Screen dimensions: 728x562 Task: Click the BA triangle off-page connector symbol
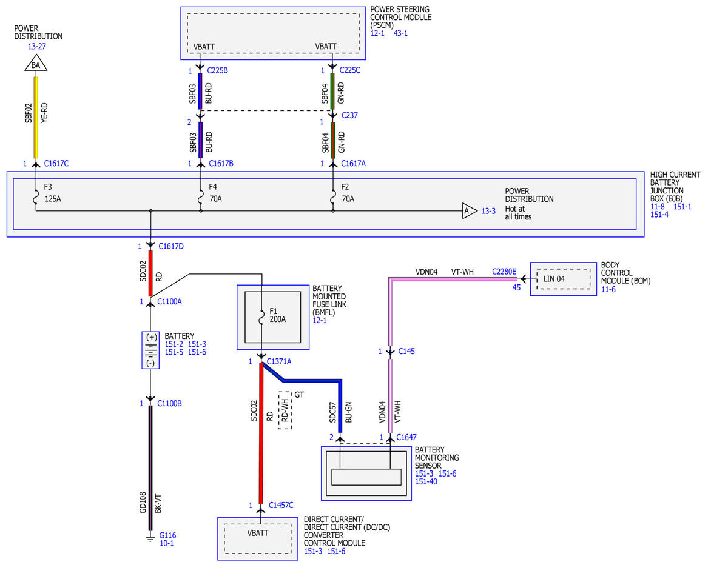pos(35,63)
